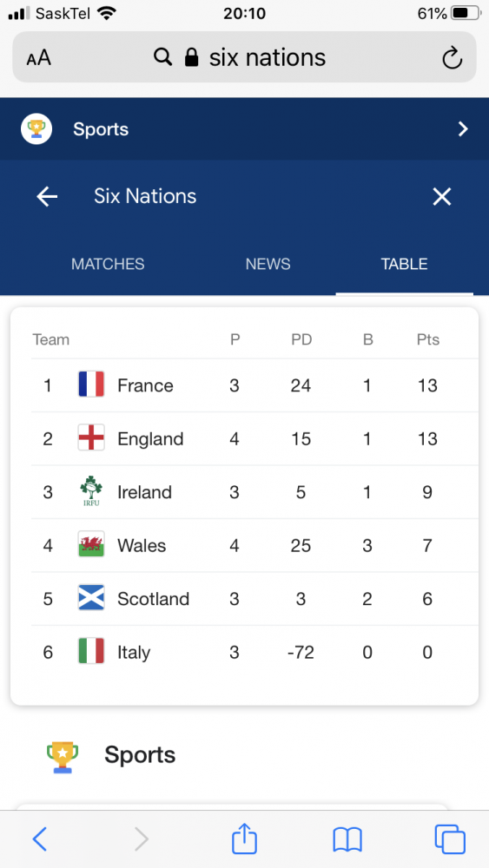
Task: Tap the Safari share icon
Action: point(244,838)
